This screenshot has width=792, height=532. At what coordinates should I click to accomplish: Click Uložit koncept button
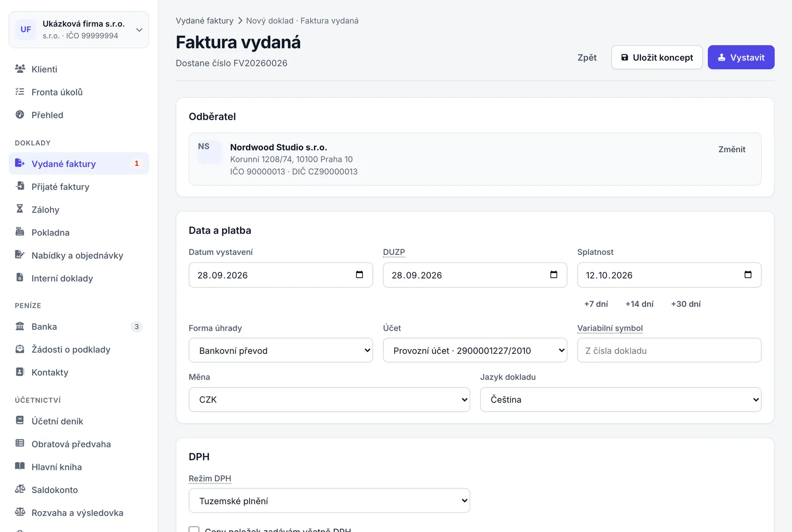(657, 57)
